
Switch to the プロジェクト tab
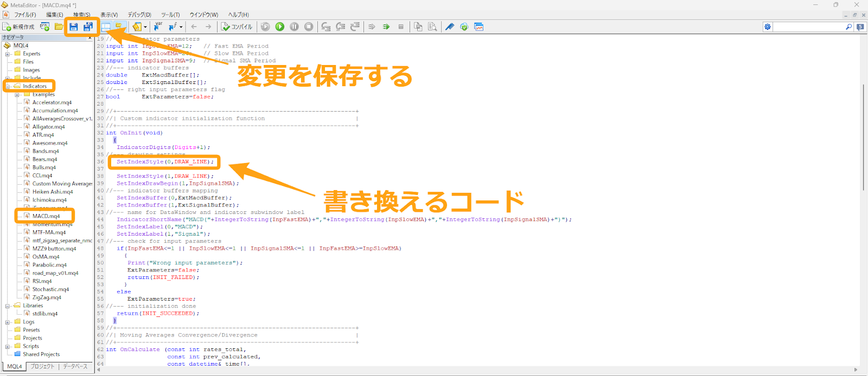(x=42, y=366)
